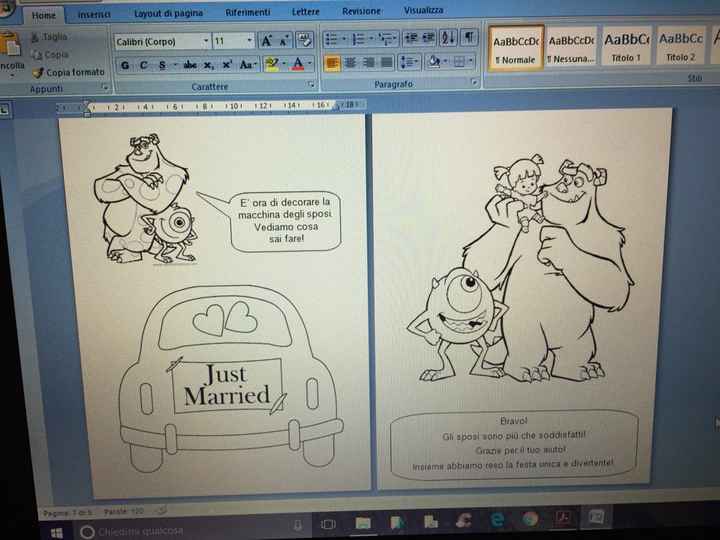The width and height of the screenshot is (720, 540).
Task: Open highlight color dropdown arrow
Action: click(284, 64)
